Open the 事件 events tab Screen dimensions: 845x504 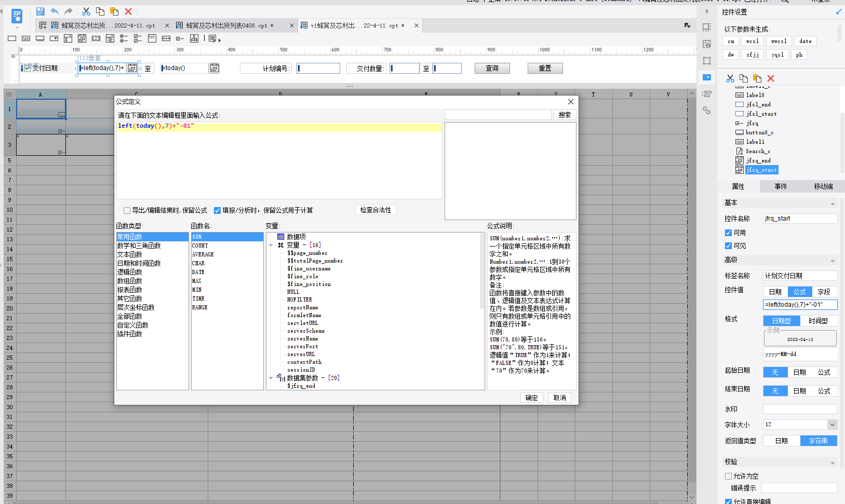pos(781,186)
